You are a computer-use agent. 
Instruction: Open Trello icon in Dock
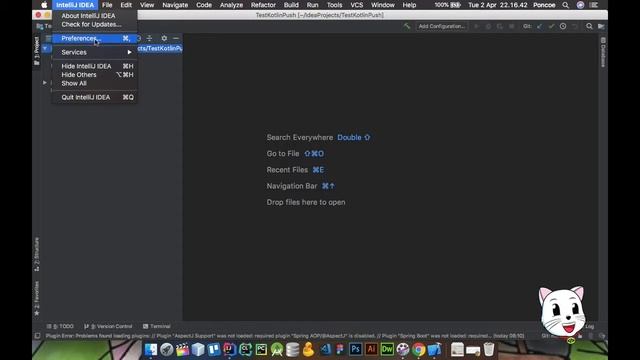click(x=214, y=349)
